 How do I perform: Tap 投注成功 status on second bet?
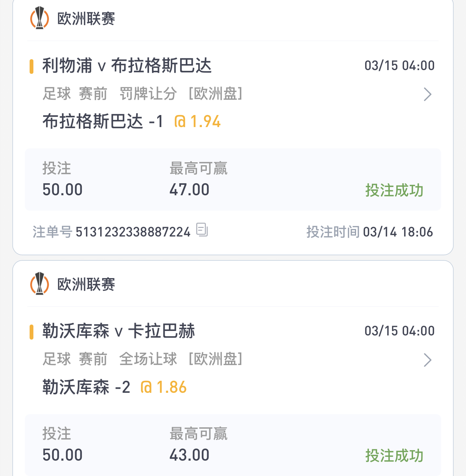click(x=394, y=456)
